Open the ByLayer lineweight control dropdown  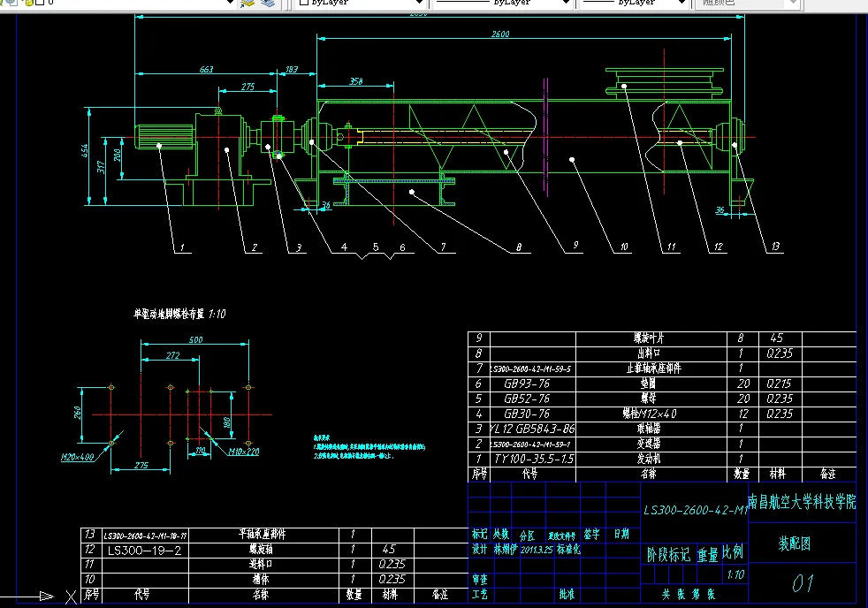682,3
